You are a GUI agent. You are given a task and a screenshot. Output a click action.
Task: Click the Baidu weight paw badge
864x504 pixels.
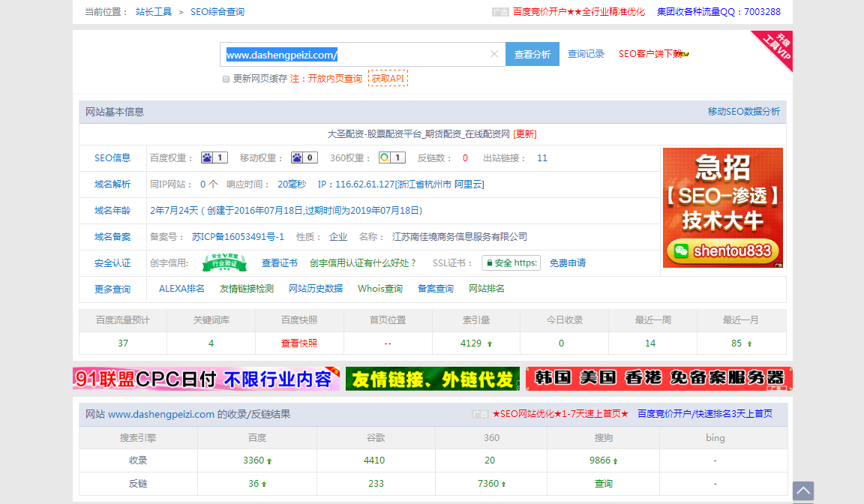214,158
